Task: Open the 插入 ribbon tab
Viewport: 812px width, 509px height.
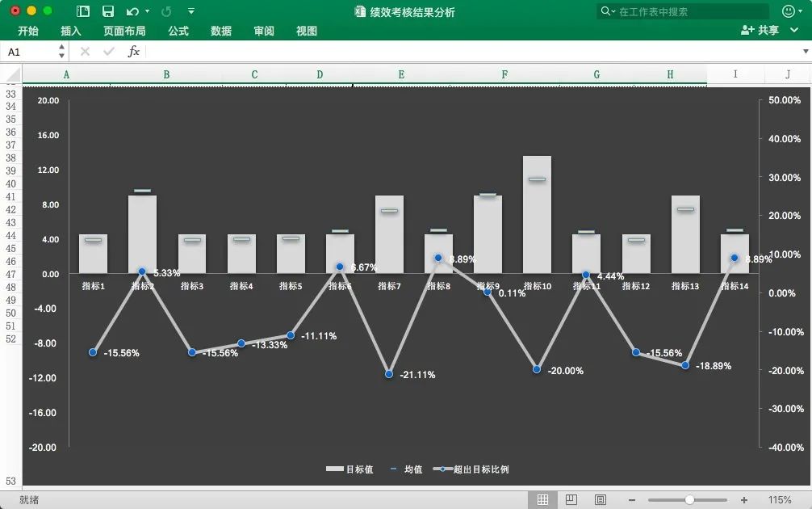Action: [x=71, y=31]
